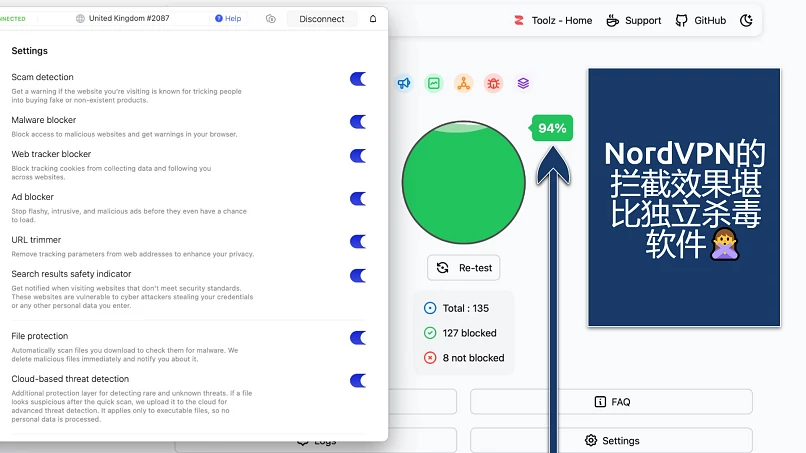Click the Disconnect button
Image resolution: width=806 pixels, height=453 pixels.
point(322,19)
